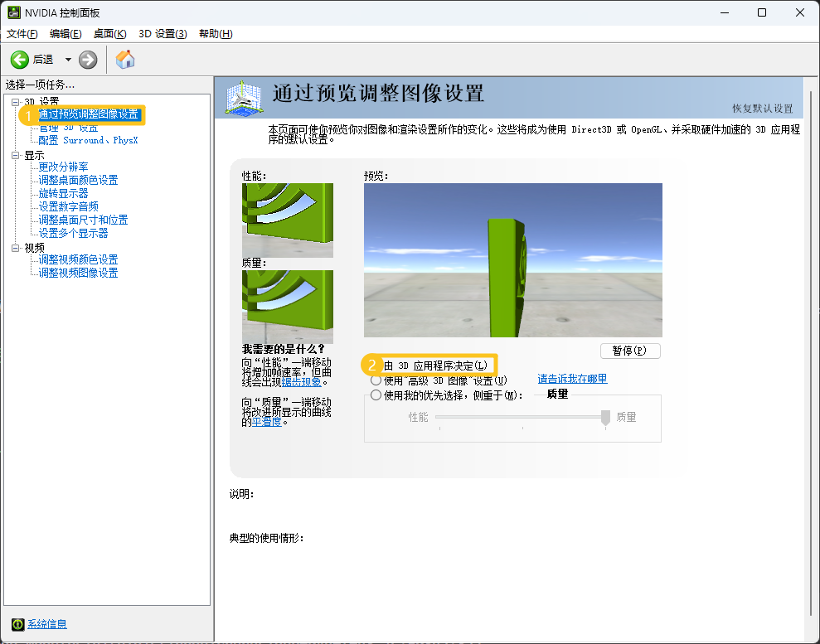Open 调整桌面尺寸和位置 task
The image size is (820, 644).
(x=83, y=220)
